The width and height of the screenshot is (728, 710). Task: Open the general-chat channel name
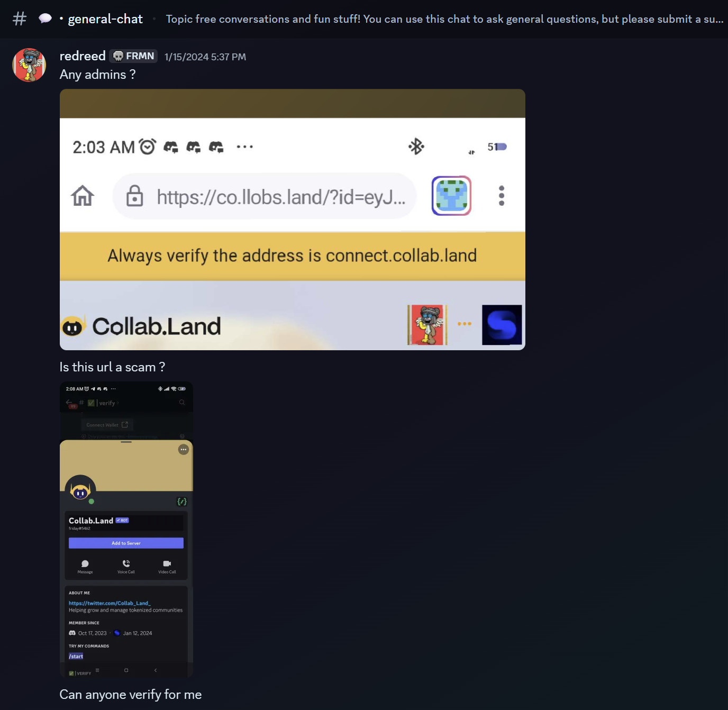(x=105, y=19)
